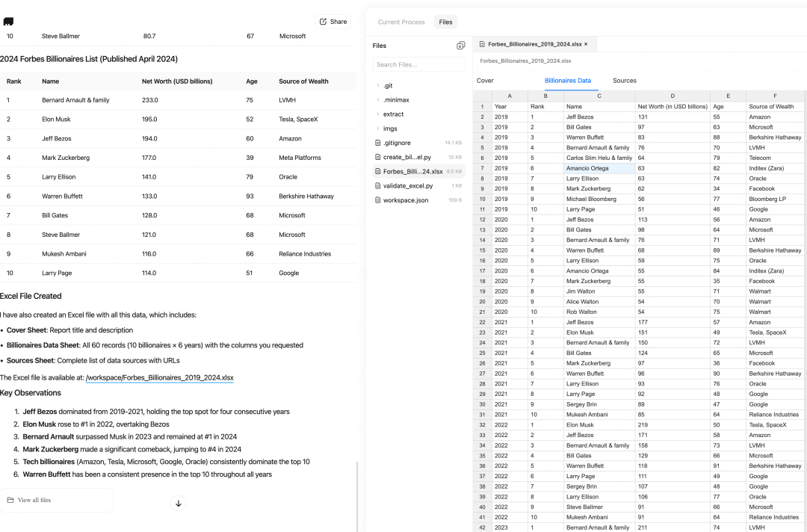Viewport: 807px width, 532px height.
Task: Expand the extract folder
Action: click(393, 114)
